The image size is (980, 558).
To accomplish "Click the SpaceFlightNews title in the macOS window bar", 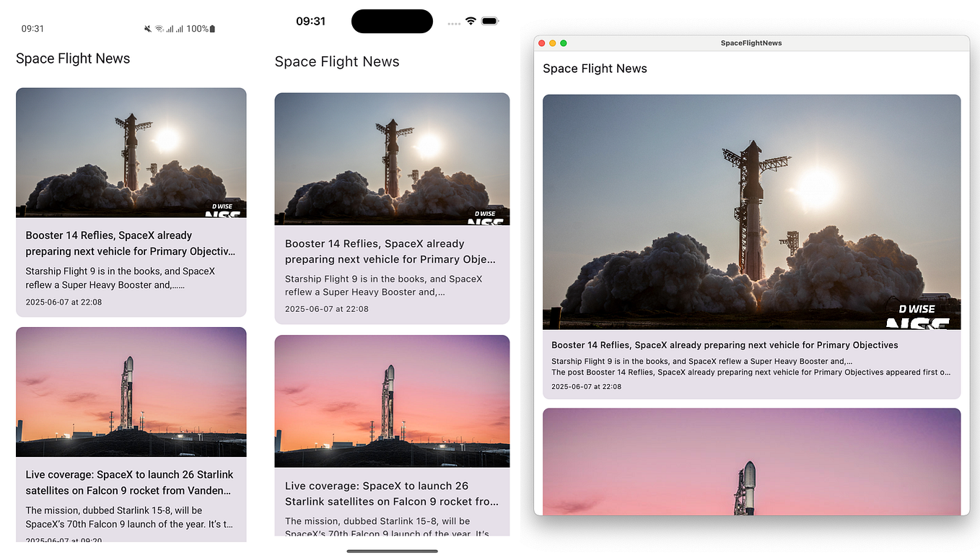I will tap(751, 43).
